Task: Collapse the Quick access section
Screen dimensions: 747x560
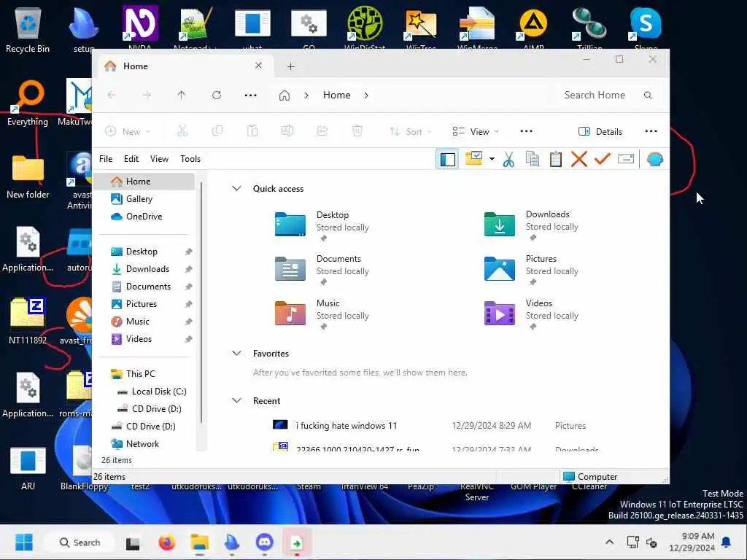Action: [236, 189]
